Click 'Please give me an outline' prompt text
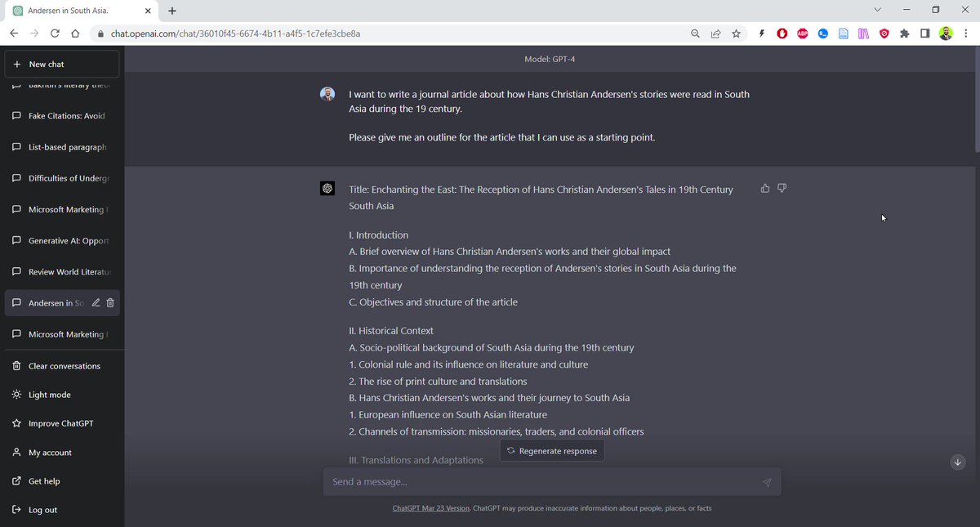The height and width of the screenshot is (527, 980). [501, 137]
